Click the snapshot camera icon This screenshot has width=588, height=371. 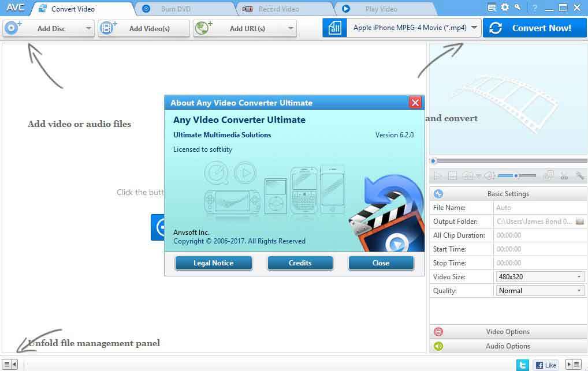tap(468, 175)
